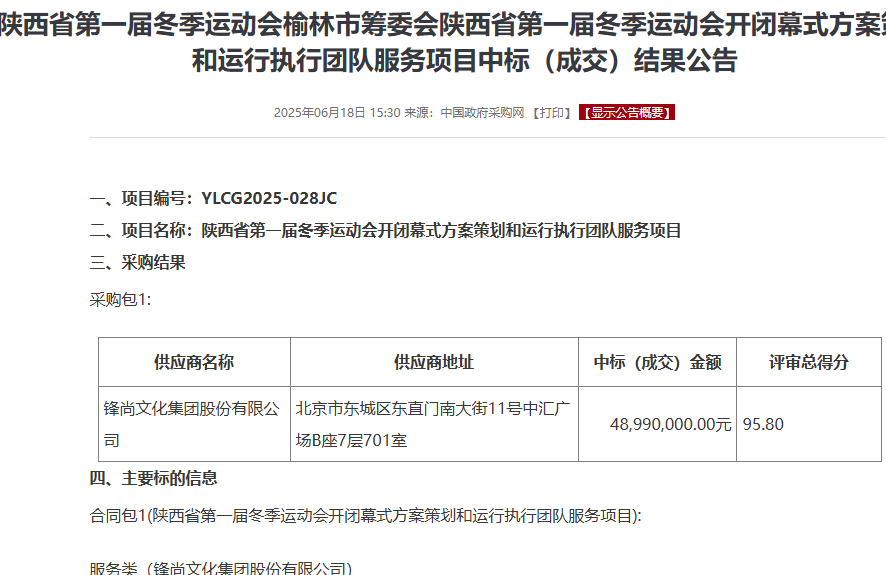Image resolution: width=886 pixels, height=575 pixels.
Task: Click the 【打印】 print link
Action: [x=551, y=113]
